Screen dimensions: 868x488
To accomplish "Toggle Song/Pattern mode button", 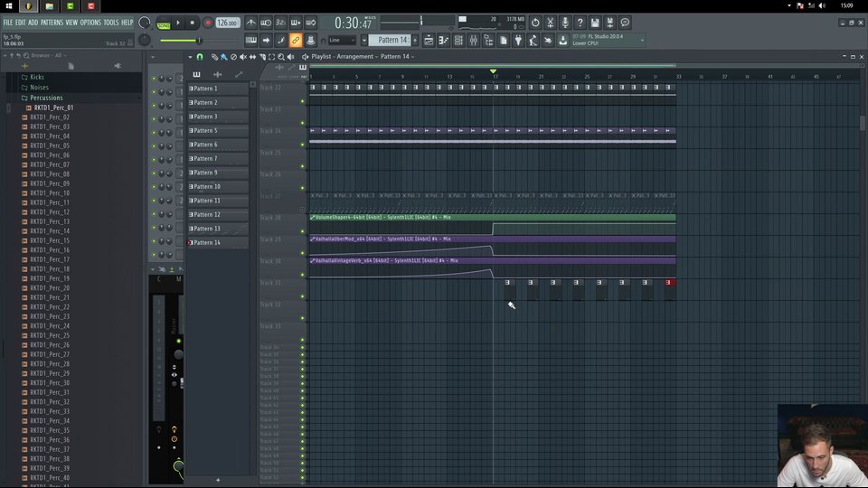I will 164,23.
